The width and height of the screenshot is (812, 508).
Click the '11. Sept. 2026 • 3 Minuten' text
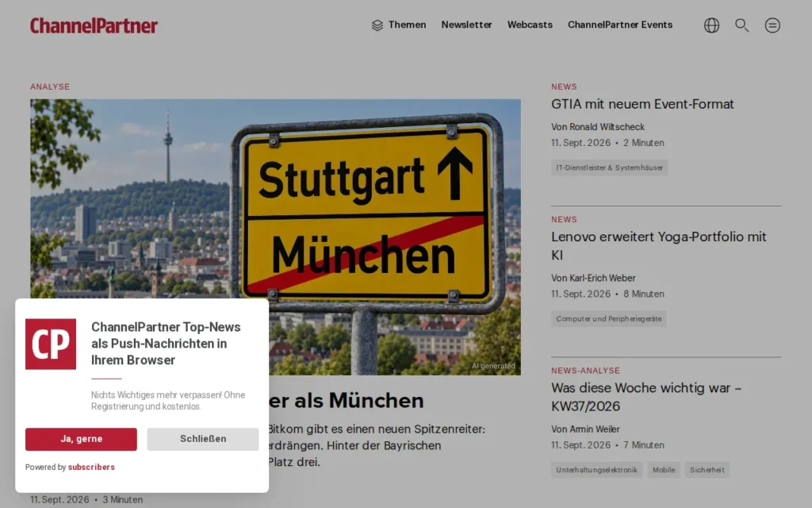click(x=86, y=500)
